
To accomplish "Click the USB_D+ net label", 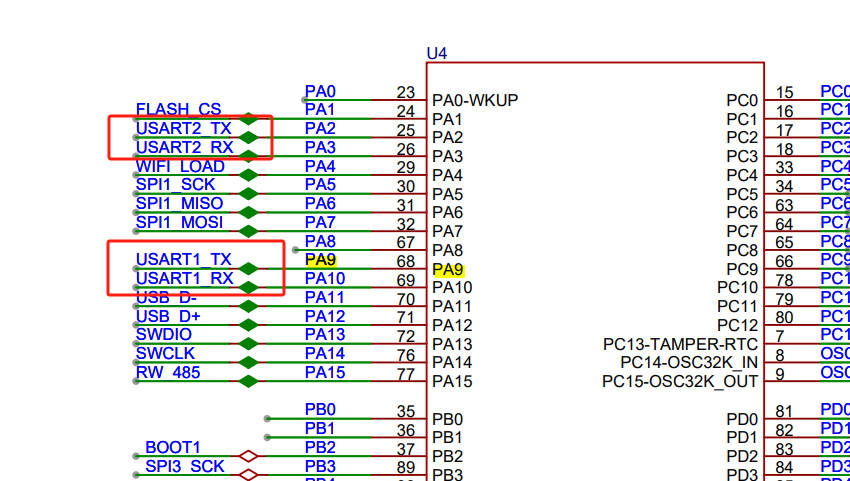I will tap(168, 316).
